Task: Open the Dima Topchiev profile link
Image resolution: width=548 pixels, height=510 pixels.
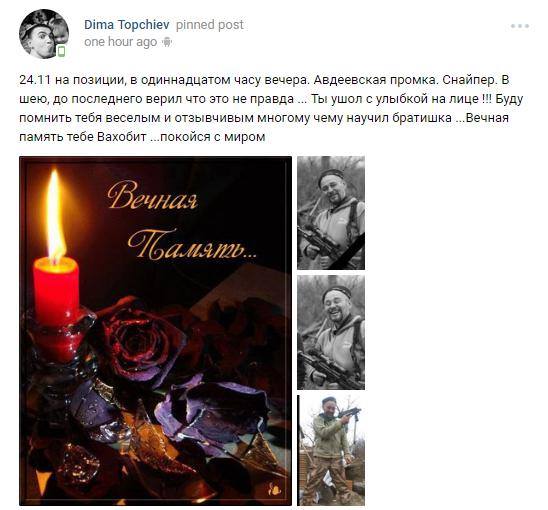Action: [127, 25]
